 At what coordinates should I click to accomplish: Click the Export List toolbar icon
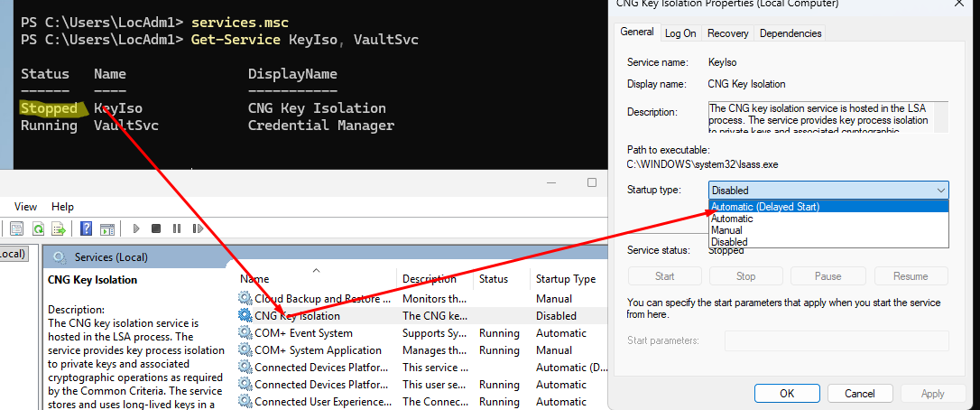pyautogui.click(x=57, y=229)
